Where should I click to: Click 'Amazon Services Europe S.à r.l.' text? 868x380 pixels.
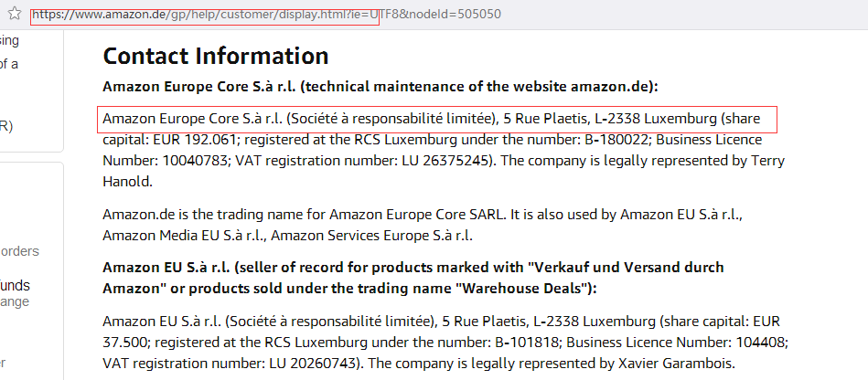coord(371,236)
